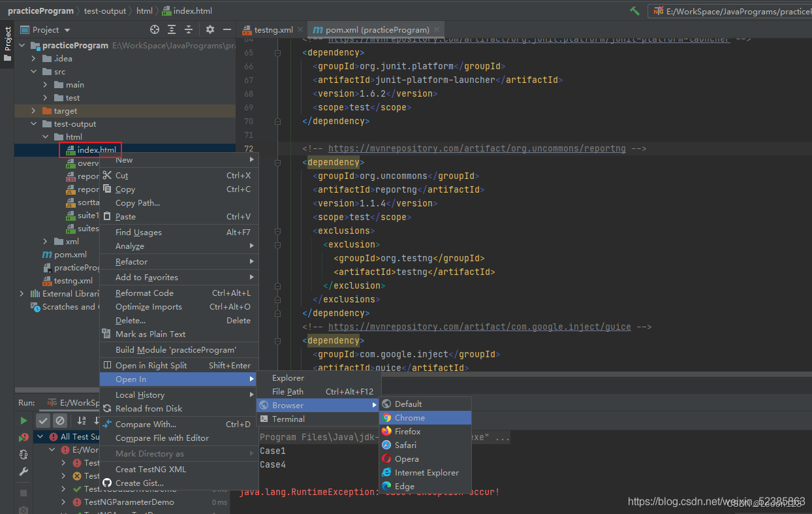This screenshot has width=812, height=514.
Task: Select External Libraries tree node
Action: coord(70,294)
